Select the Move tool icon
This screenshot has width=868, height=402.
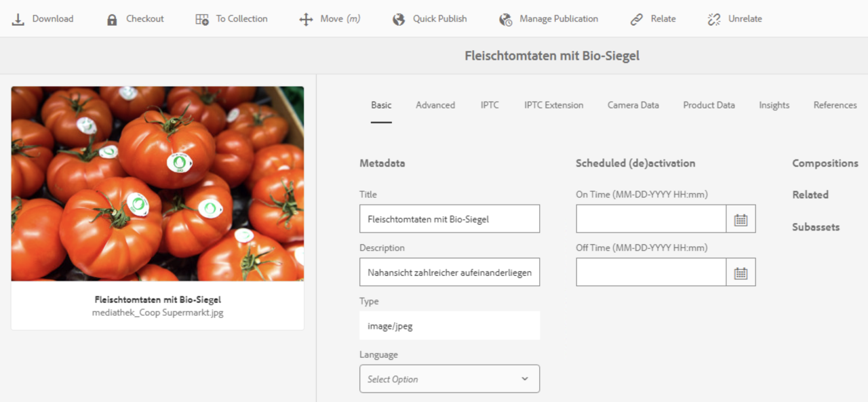point(305,18)
